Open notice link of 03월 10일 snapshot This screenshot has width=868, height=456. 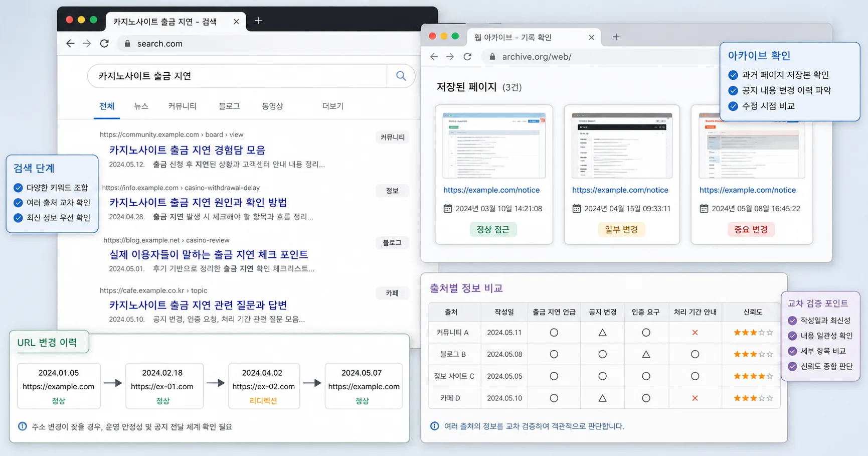(x=491, y=190)
